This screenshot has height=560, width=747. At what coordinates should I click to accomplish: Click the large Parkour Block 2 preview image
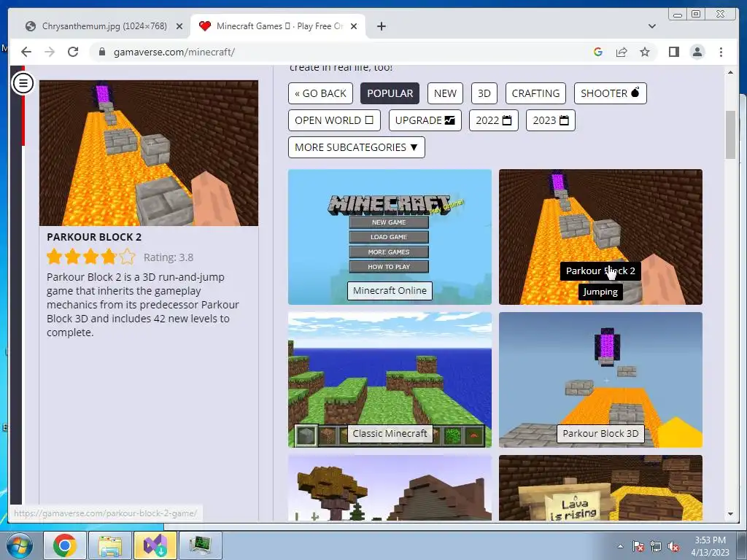[x=149, y=153]
